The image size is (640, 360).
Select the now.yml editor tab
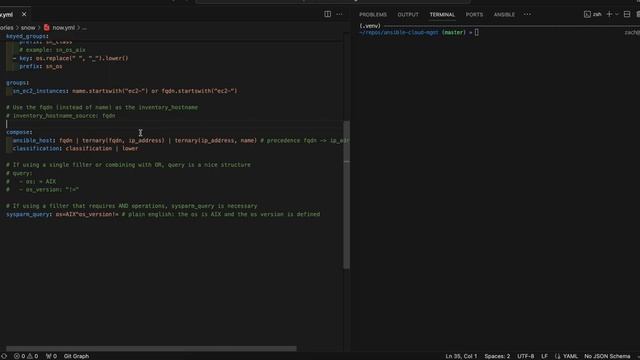pyautogui.click(x=7, y=15)
